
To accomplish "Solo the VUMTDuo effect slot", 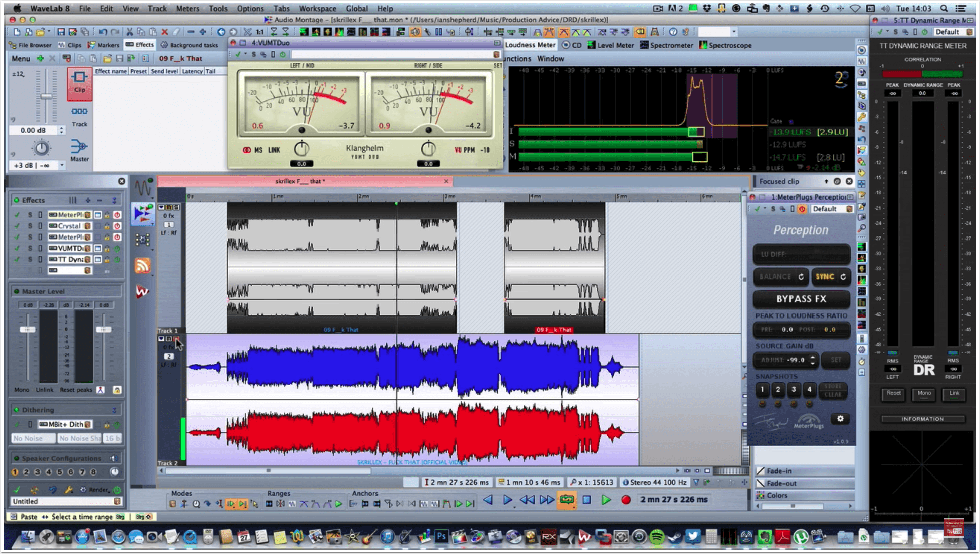I will point(30,248).
